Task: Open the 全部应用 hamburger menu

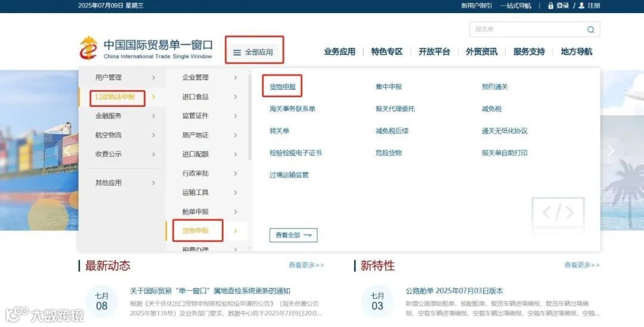Action: (x=253, y=52)
